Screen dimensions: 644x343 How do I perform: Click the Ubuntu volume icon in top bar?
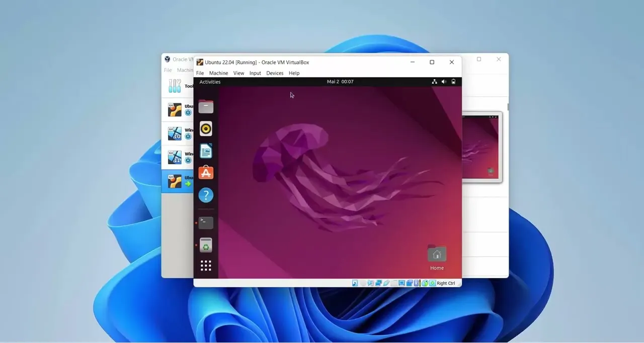tap(444, 82)
